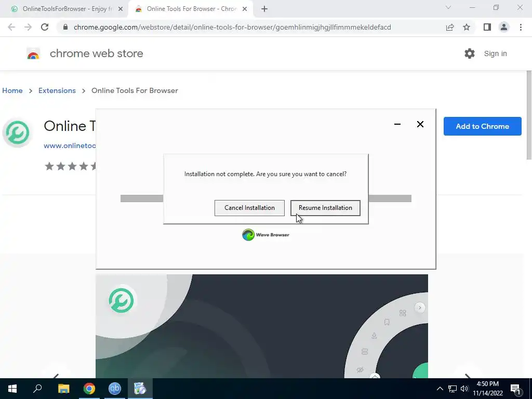
Task: Open the network tray icon
Action: tap(453, 389)
